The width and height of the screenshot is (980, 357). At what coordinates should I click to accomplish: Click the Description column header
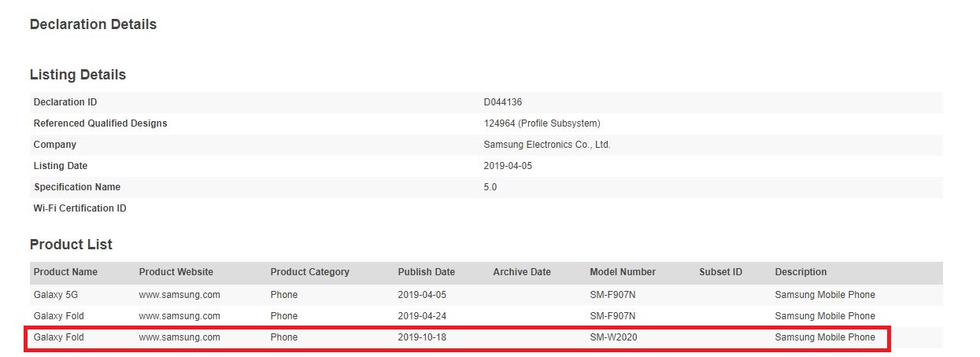(x=801, y=272)
